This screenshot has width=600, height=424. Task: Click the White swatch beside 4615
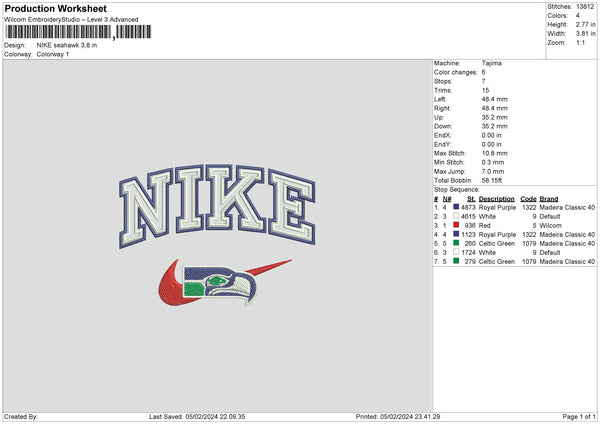[x=456, y=216]
